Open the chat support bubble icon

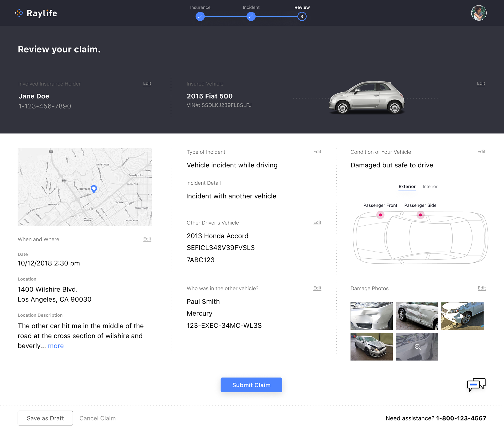(476, 385)
